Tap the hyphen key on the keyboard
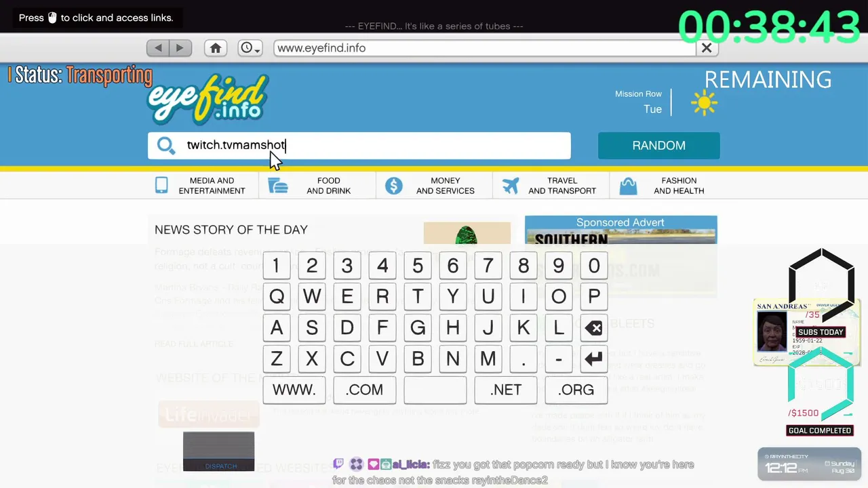 pyautogui.click(x=558, y=359)
